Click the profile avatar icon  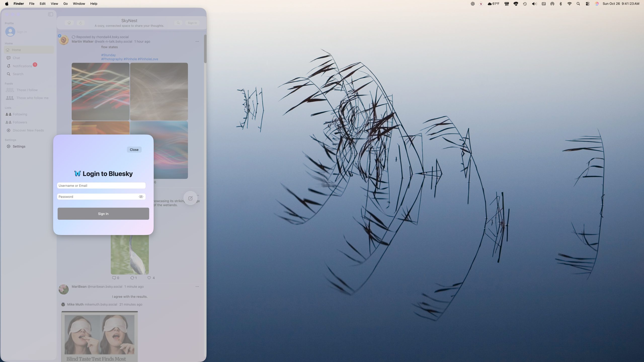coord(10,32)
